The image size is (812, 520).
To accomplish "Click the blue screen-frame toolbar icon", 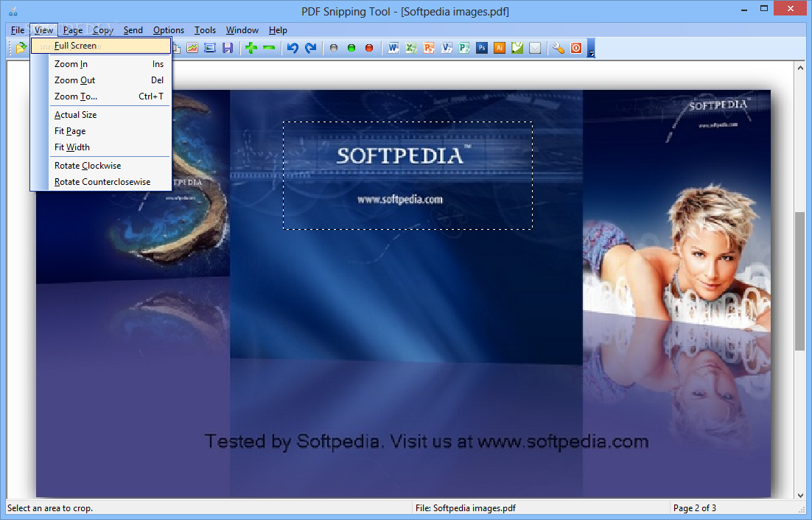I will click(x=210, y=48).
